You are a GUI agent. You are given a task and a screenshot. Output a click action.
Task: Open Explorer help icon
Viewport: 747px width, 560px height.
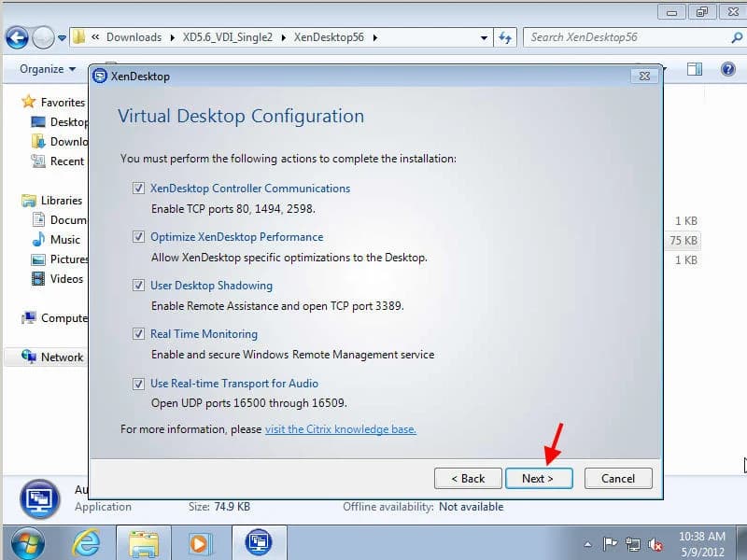tap(728, 69)
